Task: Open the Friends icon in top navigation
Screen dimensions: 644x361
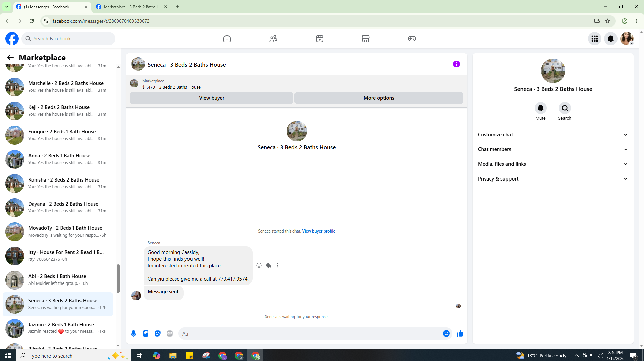Action: click(x=273, y=39)
